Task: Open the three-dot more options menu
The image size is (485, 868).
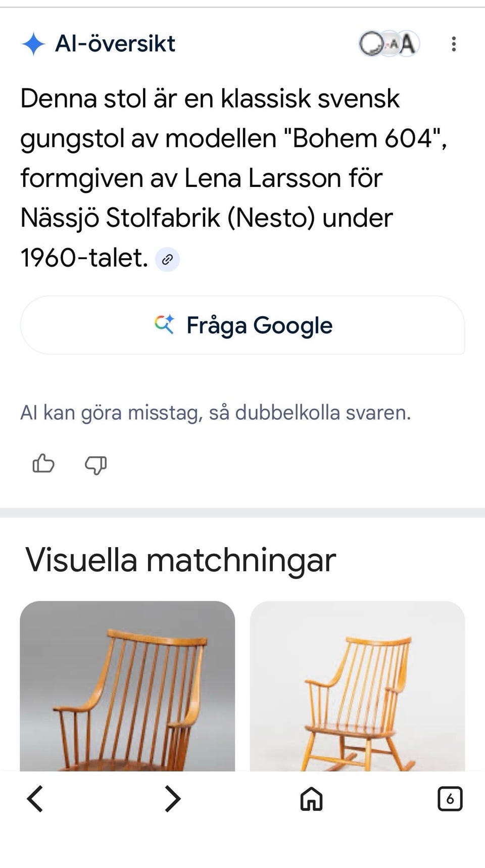Action: tap(454, 44)
